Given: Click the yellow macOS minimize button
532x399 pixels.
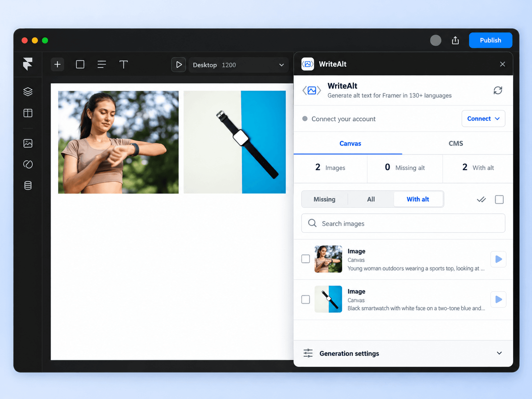Looking at the screenshot, I should coord(35,40).
